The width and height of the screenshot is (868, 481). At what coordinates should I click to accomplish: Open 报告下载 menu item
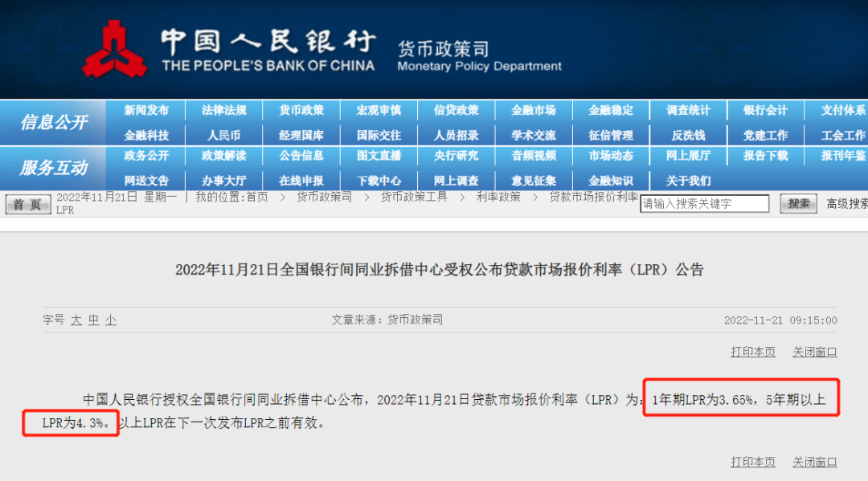tap(766, 156)
